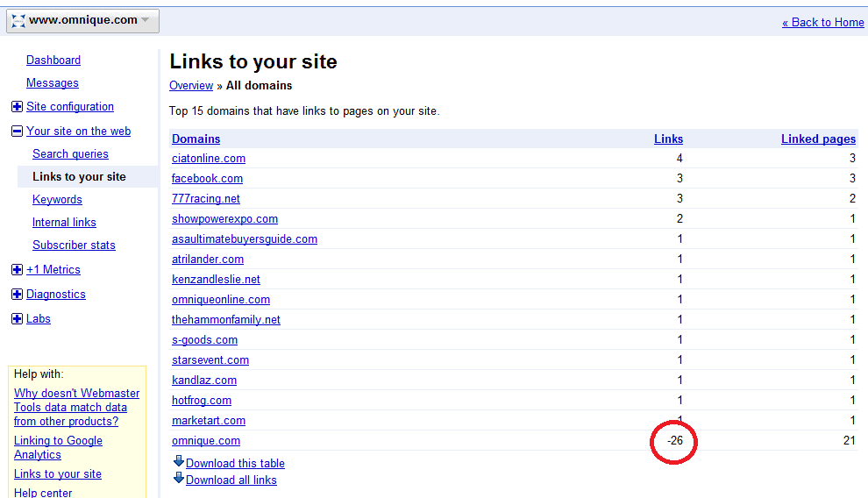Click the omnique site favicon in the site selector
This screenshot has height=498, width=868.
(18, 20)
